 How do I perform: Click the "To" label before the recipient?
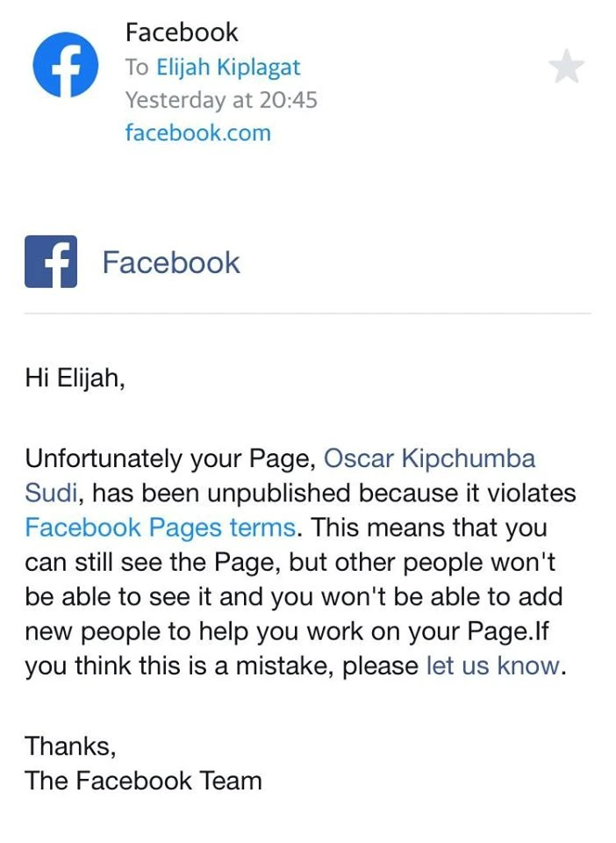pyautogui.click(x=137, y=68)
